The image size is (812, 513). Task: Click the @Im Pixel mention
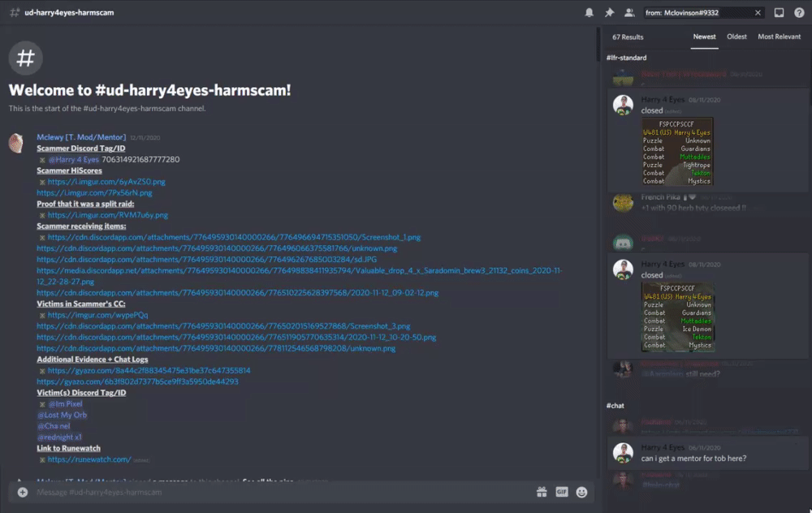(65, 403)
